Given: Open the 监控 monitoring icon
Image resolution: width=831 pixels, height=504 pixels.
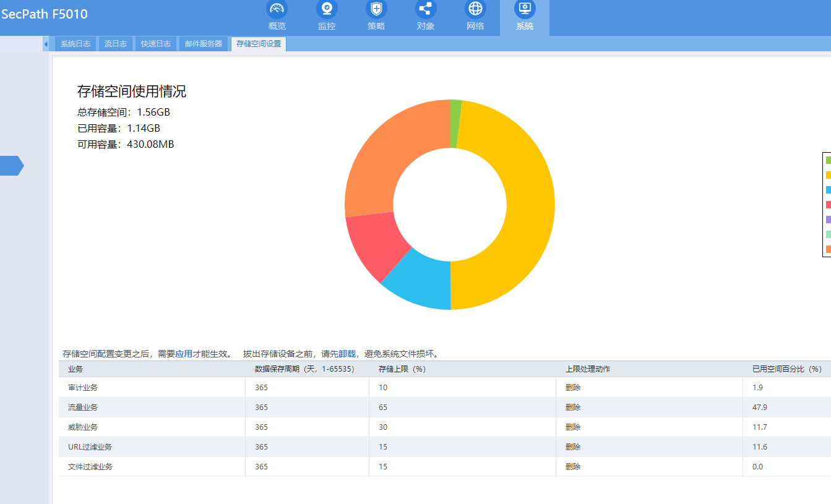Looking at the screenshot, I should tap(327, 9).
